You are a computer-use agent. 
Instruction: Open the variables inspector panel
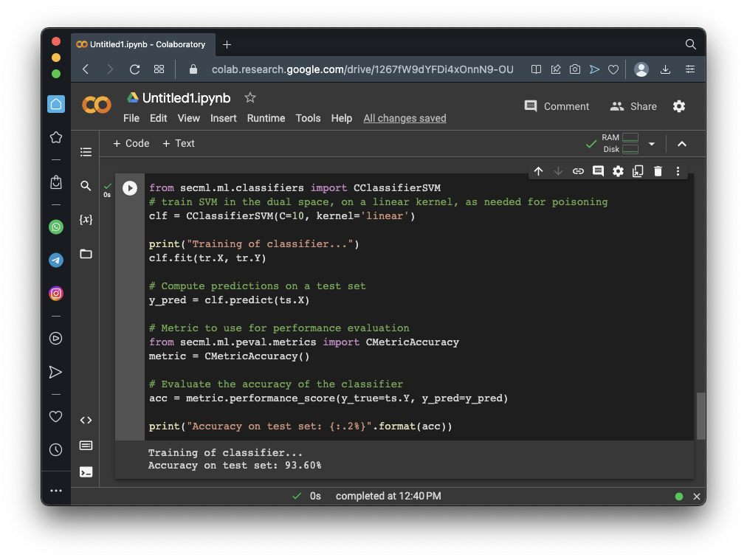86,220
